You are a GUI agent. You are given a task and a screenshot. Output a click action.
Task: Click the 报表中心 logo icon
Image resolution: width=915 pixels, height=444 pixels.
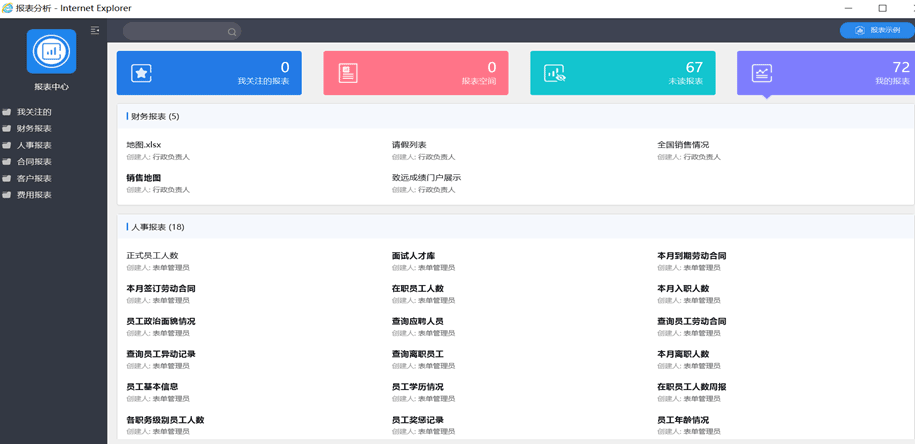51,52
